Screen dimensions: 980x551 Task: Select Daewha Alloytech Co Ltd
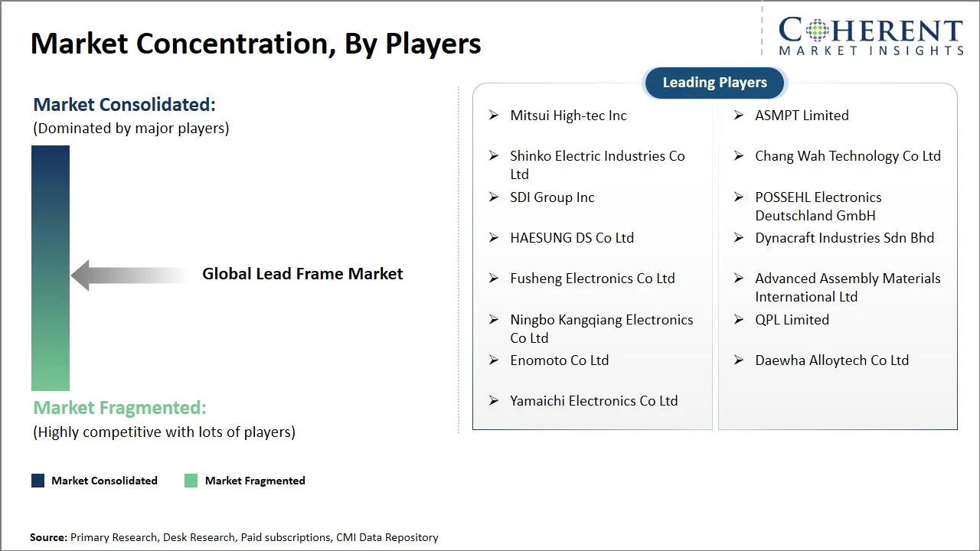tap(831, 360)
